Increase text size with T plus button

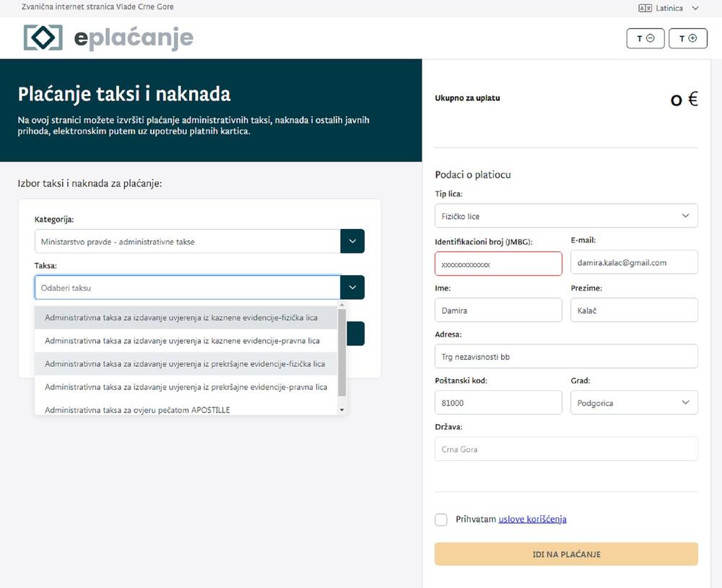tap(687, 38)
